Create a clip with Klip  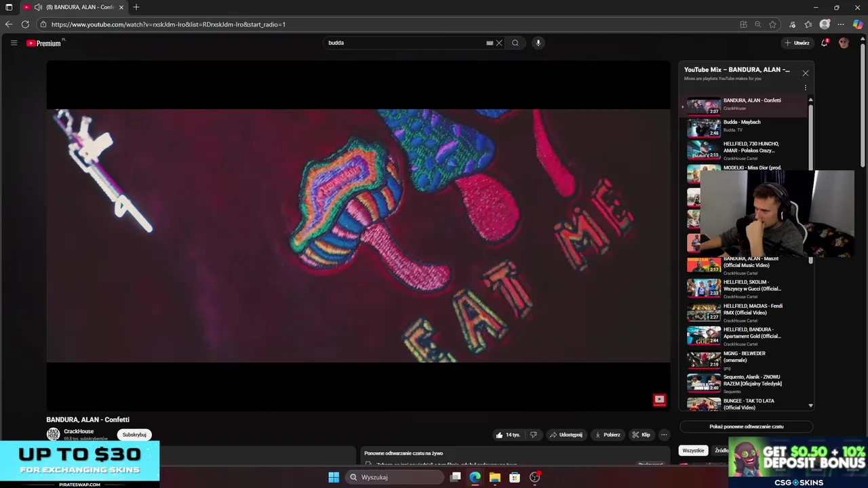click(x=642, y=434)
